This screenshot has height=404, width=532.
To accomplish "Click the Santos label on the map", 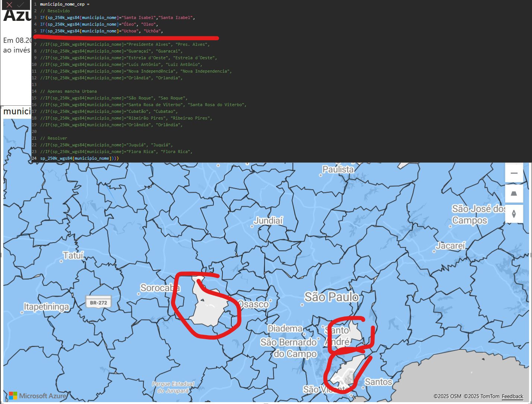I will 378,382.
